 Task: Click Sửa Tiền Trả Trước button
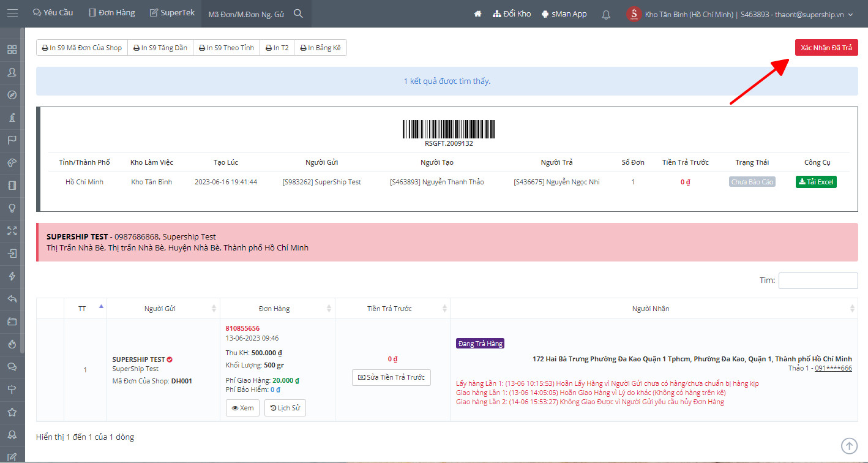tap(392, 377)
